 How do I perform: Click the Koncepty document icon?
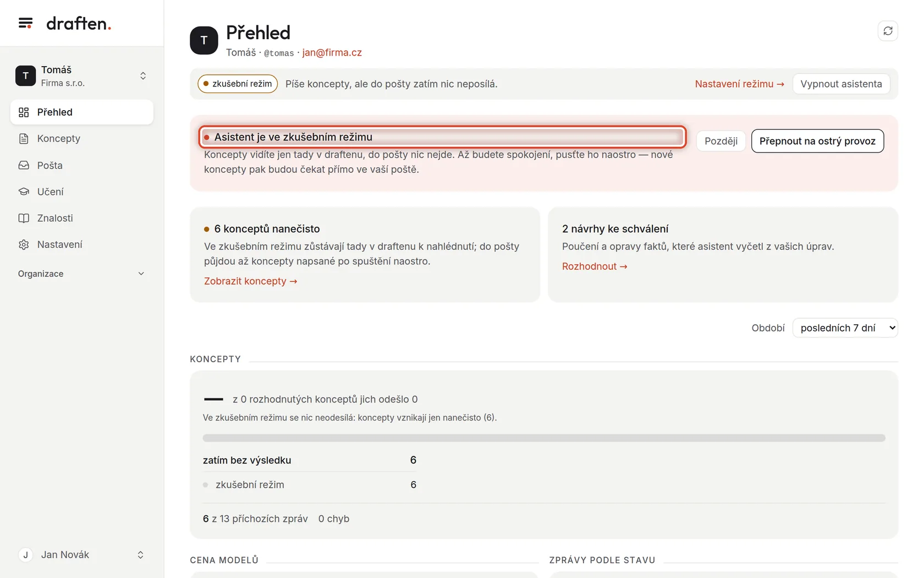pos(24,139)
